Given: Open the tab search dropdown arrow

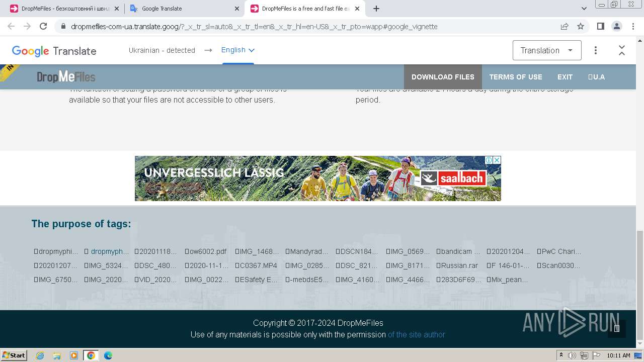Looking at the screenshot, I should pos(584,9).
